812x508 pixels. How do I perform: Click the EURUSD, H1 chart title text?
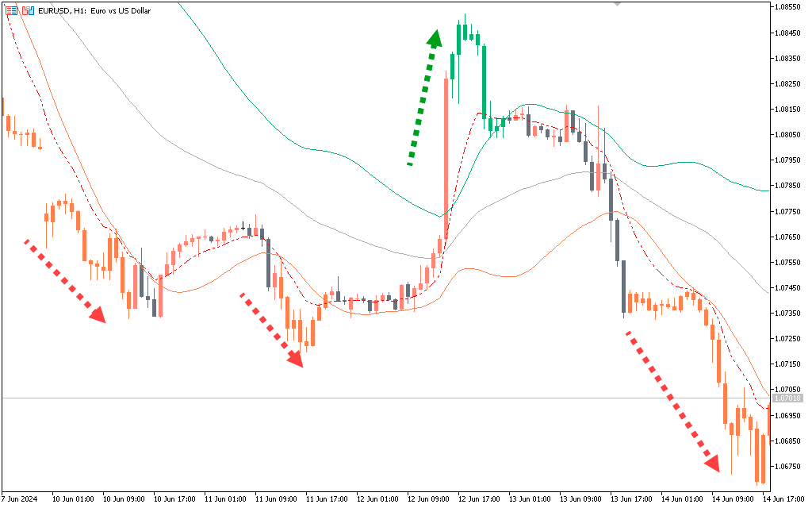pyautogui.click(x=94, y=10)
